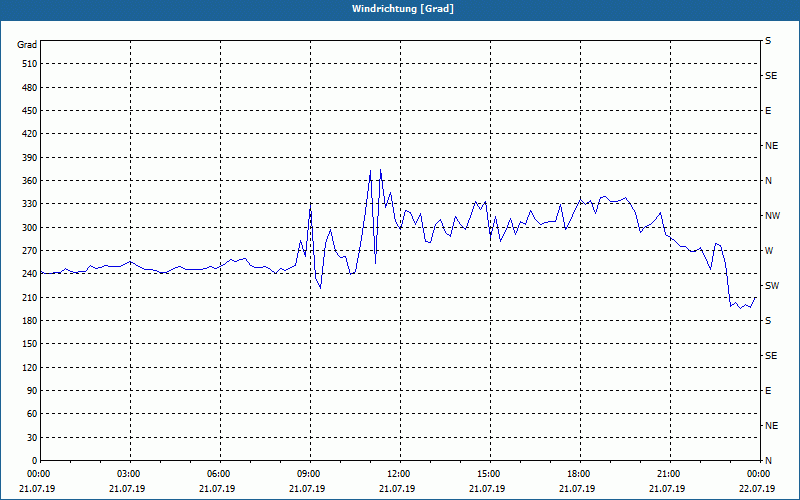Click the 00:00 time label above 21.07.19

point(39,474)
